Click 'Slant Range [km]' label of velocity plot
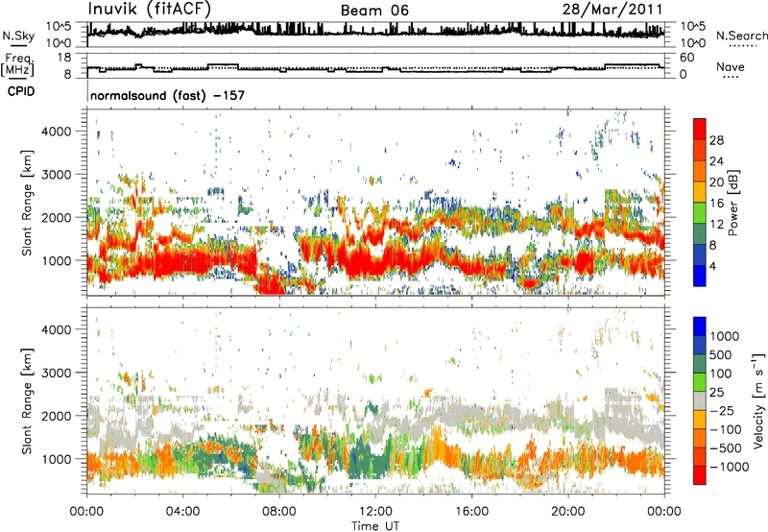 tap(28, 400)
